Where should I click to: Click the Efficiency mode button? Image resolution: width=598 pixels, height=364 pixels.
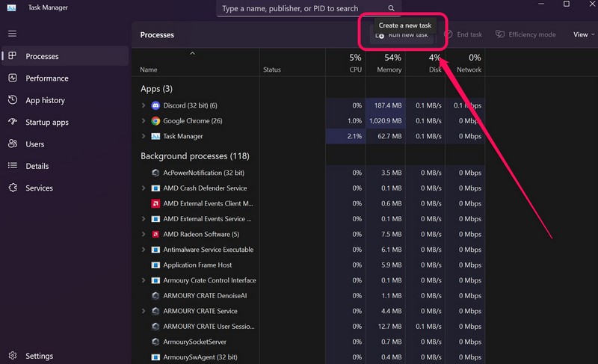point(525,34)
